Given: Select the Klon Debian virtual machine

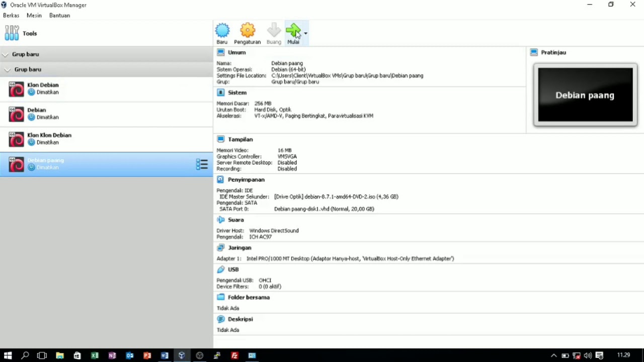Looking at the screenshot, I should tap(106, 89).
